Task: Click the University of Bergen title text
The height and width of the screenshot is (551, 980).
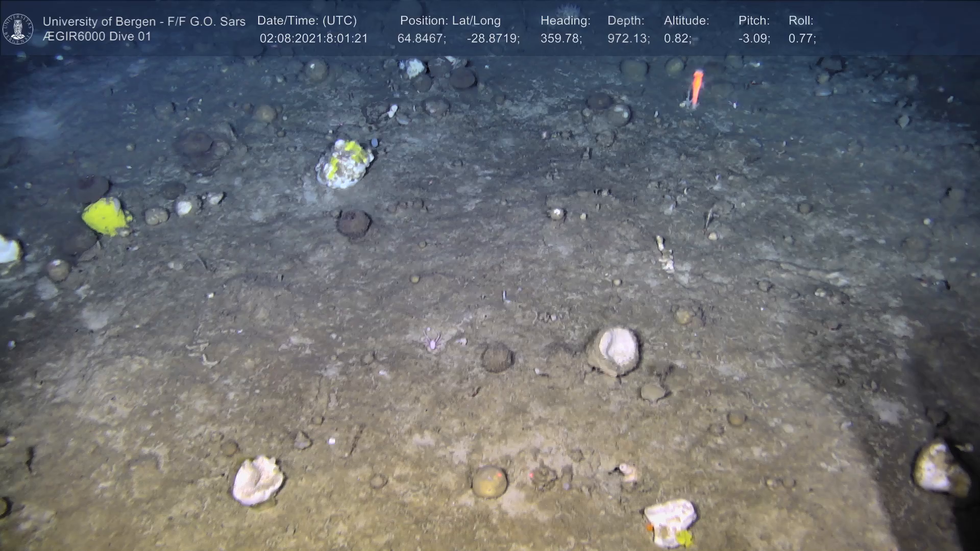Action: 144,21
